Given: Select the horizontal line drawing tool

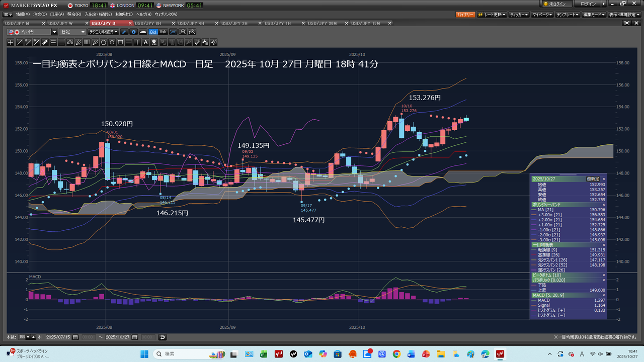Looking at the screenshot, I should (x=129, y=42).
